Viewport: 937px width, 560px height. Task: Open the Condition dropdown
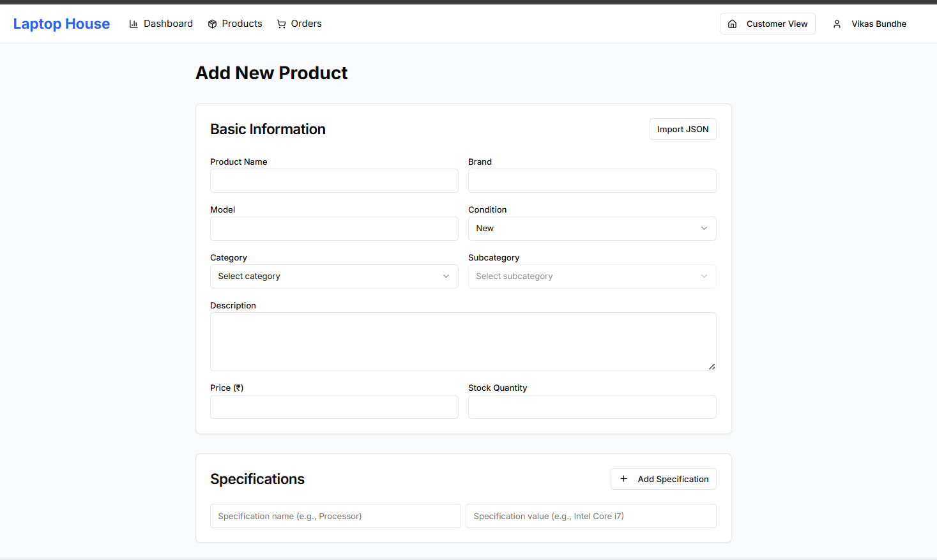click(591, 228)
